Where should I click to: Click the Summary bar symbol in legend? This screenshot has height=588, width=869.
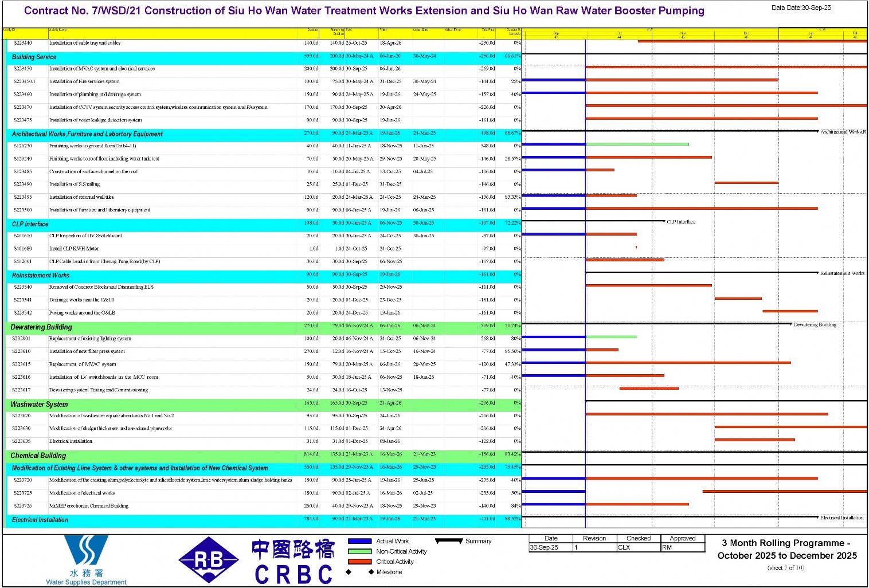(x=449, y=540)
